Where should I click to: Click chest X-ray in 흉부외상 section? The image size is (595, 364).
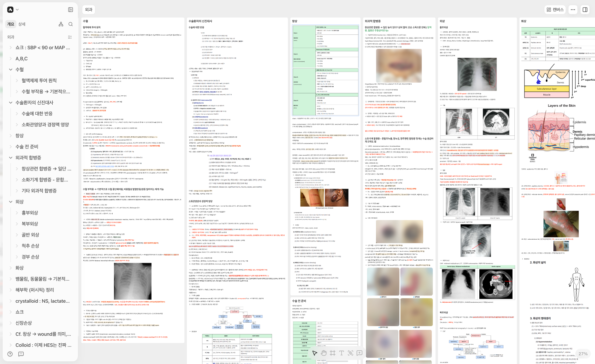point(477,75)
